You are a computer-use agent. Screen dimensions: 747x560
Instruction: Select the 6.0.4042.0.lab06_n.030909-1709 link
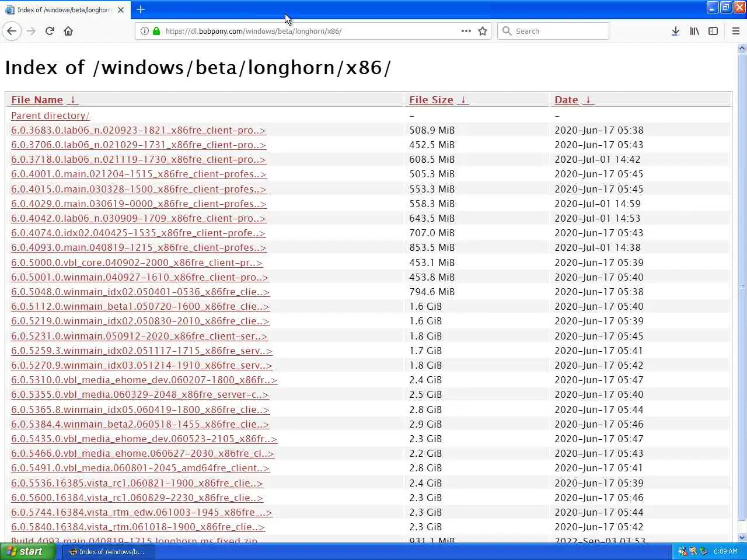tap(138, 218)
